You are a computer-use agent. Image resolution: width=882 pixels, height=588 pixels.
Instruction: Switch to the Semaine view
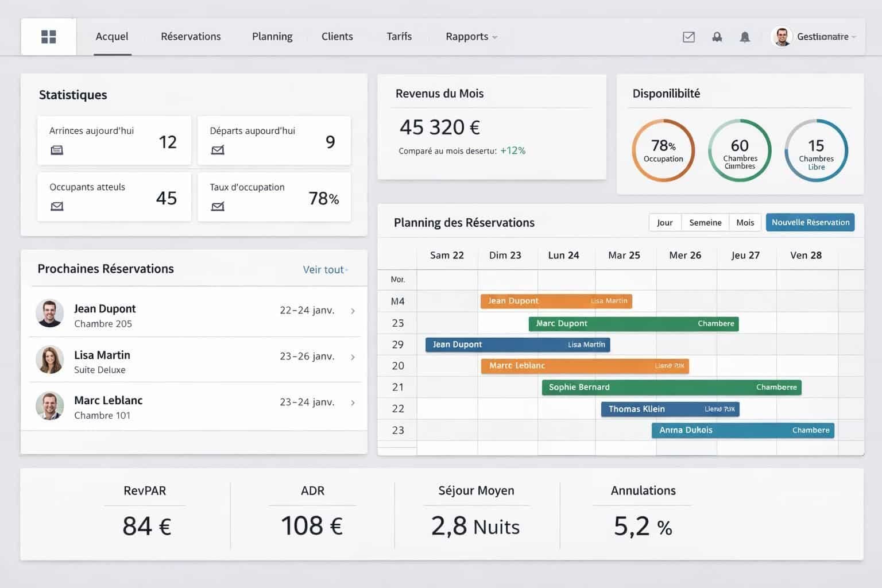(x=705, y=222)
